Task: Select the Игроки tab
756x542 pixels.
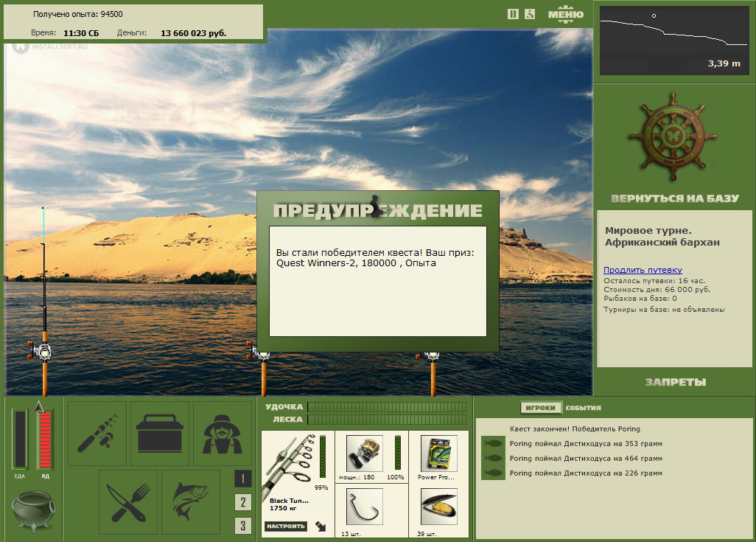Action: [x=541, y=408]
